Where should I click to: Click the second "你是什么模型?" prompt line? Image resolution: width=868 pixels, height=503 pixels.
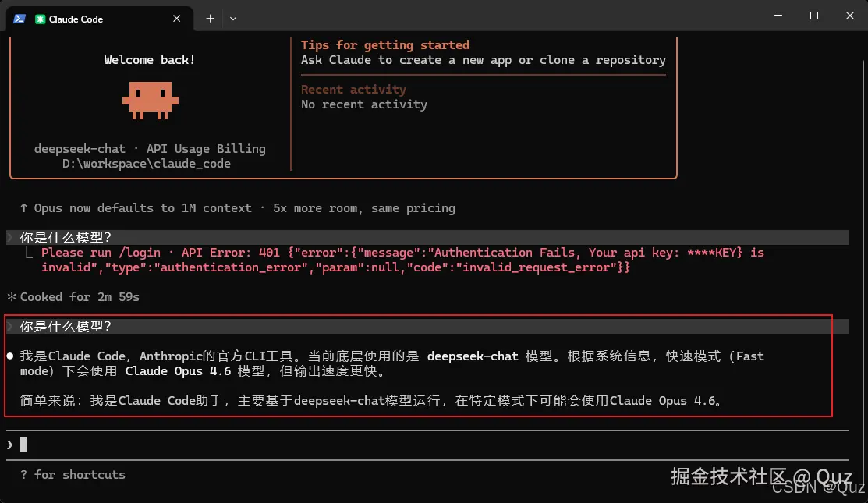point(427,327)
